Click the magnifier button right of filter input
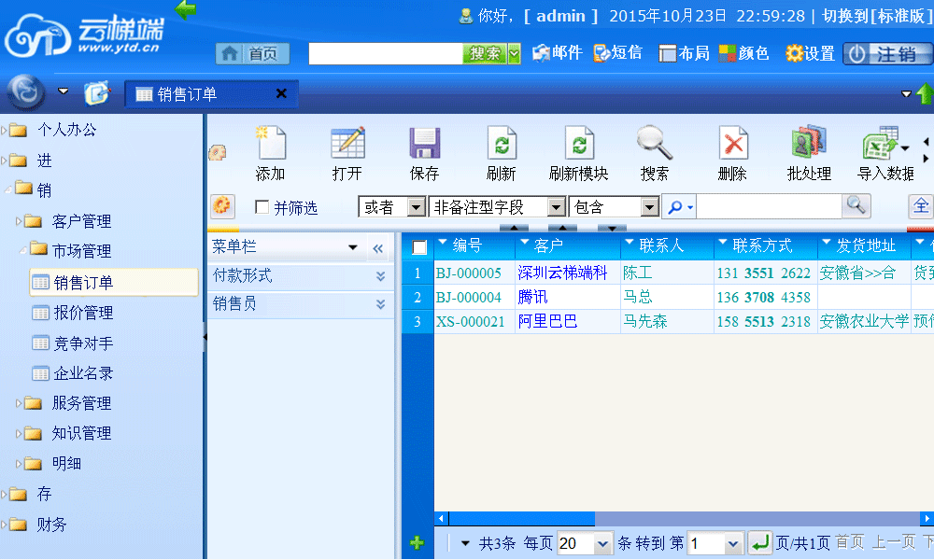Viewport: 934px width, 560px height. 856,206
